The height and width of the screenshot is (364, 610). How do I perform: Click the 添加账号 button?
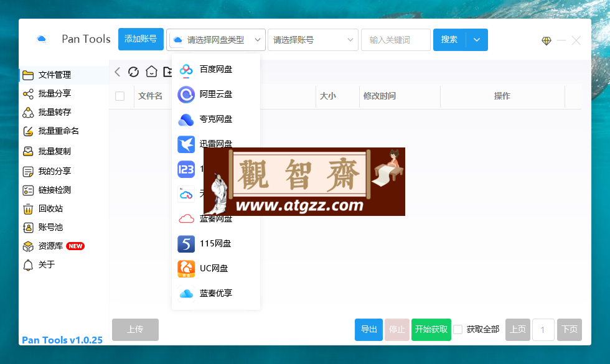(x=141, y=39)
